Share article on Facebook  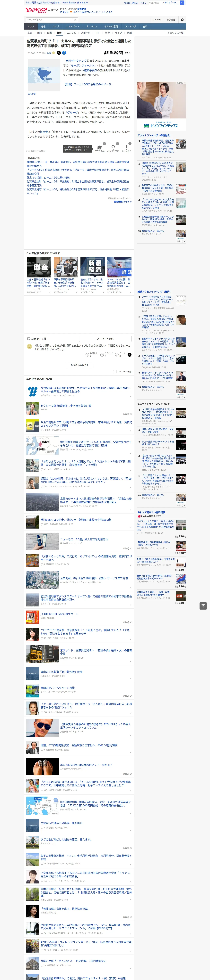pyautogui.click(x=64, y=53)
